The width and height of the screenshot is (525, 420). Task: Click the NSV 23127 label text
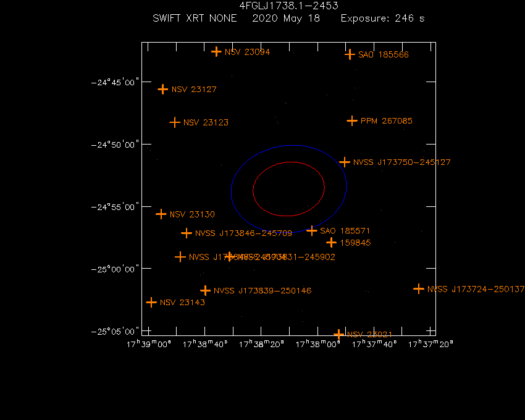point(194,90)
